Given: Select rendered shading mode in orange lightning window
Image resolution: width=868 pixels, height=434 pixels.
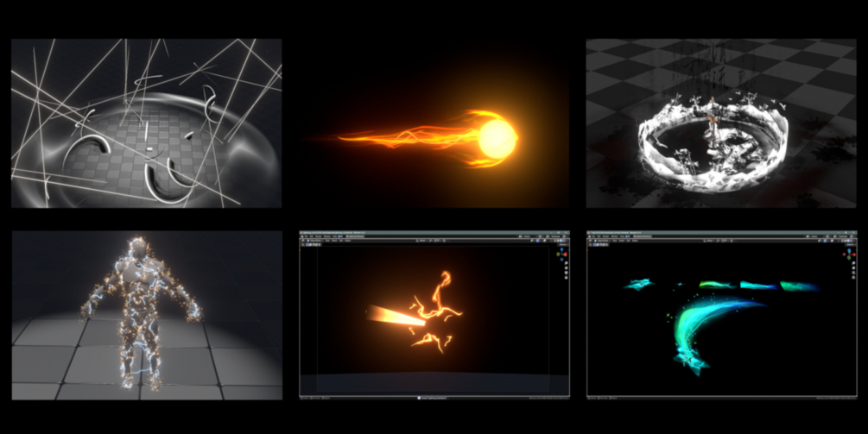Looking at the screenshot, I should [564, 241].
